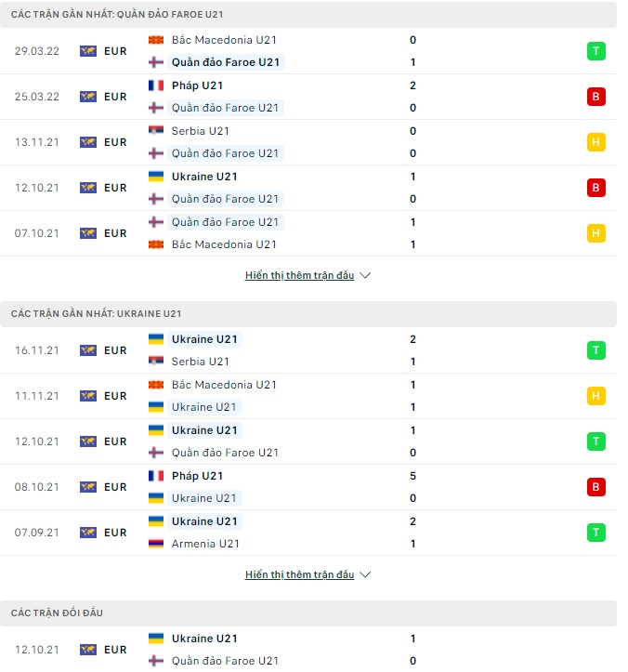The width and height of the screenshot is (628, 672).
Task: Click the red B badge for 25.03.22 match
Action: 595,97
